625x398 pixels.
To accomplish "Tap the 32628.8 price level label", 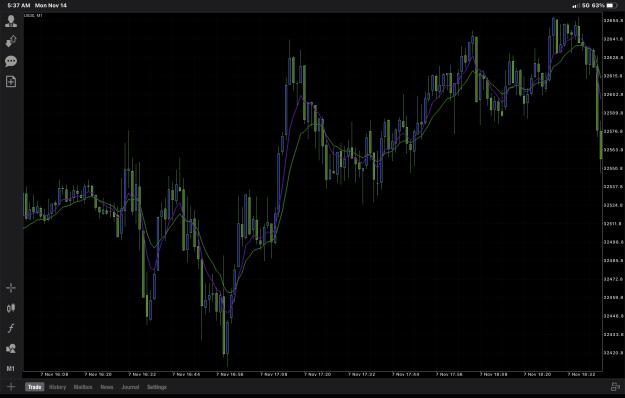I will tap(613, 57).
